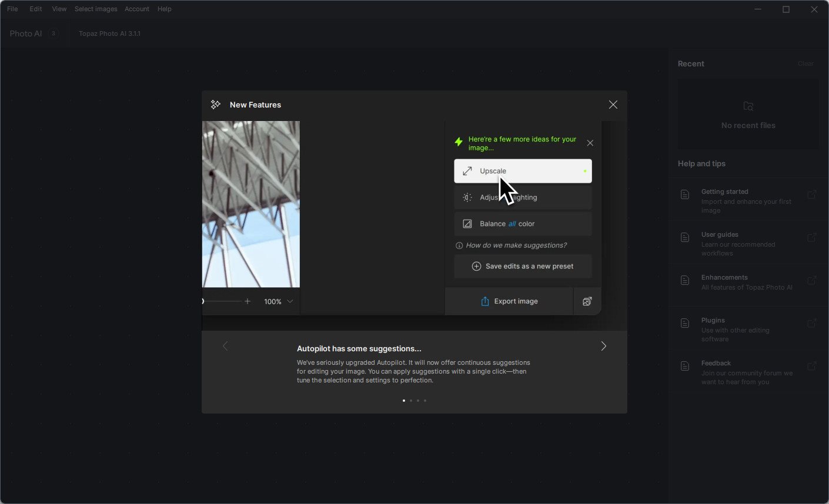Go to the previous feature slide arrow
The height and width of the screenshot is (504, 829).
pyautogui.click(x=225, y=346)
